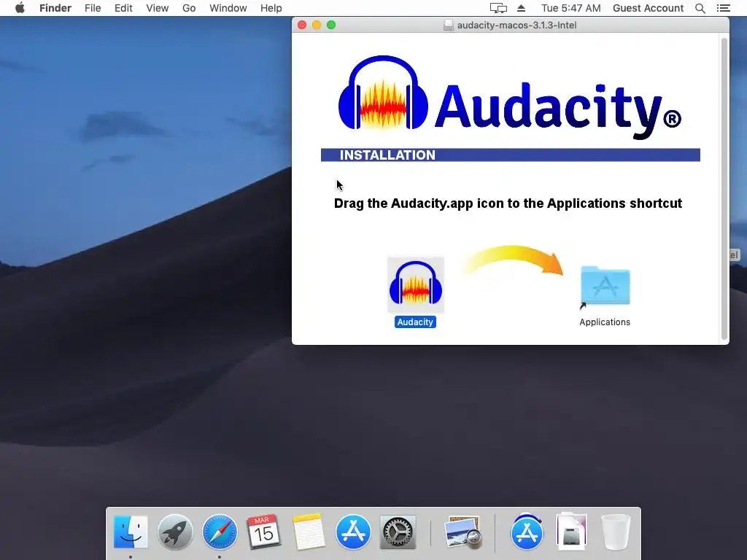Open Calendar showing MAR 15 in Dock
The width and height of the screenshot is (747, 560).
point(263,532)
